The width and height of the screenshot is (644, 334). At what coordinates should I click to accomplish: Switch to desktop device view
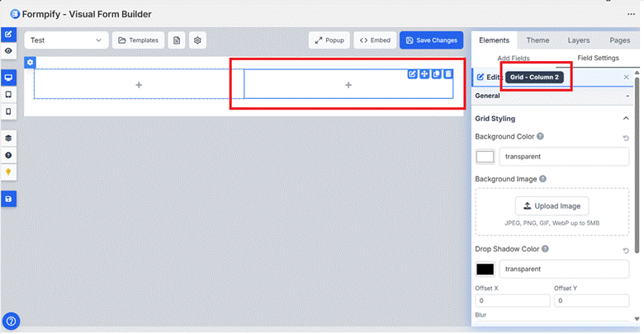point(8,78)
